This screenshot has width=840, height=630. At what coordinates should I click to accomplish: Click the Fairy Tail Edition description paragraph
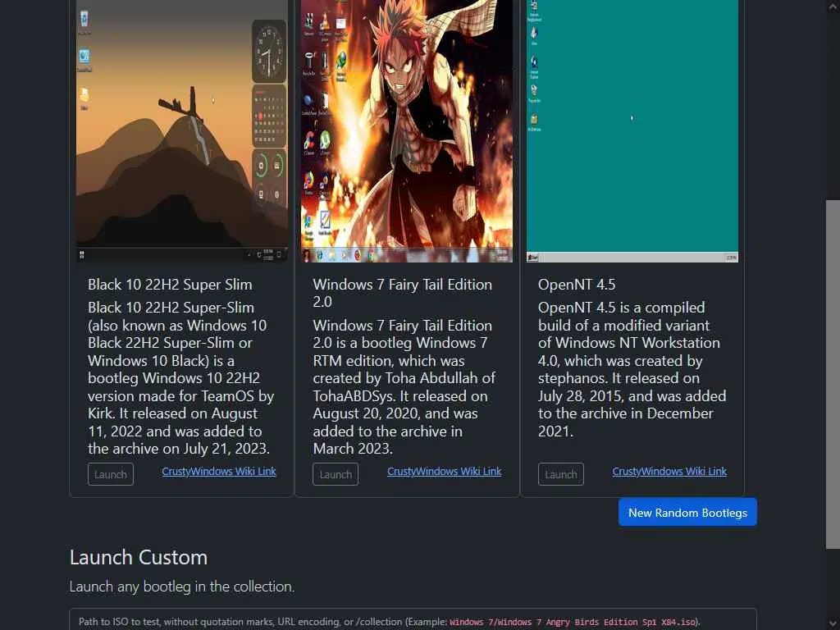point(404,387)
